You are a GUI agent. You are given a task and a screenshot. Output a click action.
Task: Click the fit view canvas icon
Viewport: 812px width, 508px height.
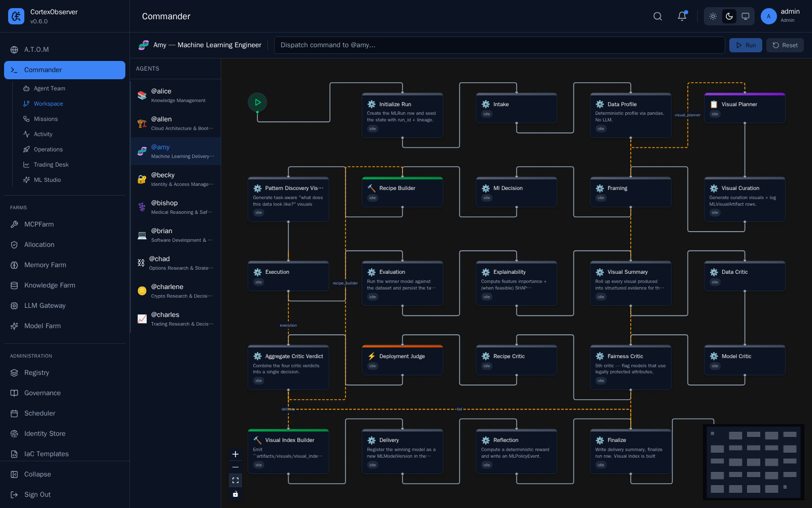pyautogui.click(x=235, y=480)
